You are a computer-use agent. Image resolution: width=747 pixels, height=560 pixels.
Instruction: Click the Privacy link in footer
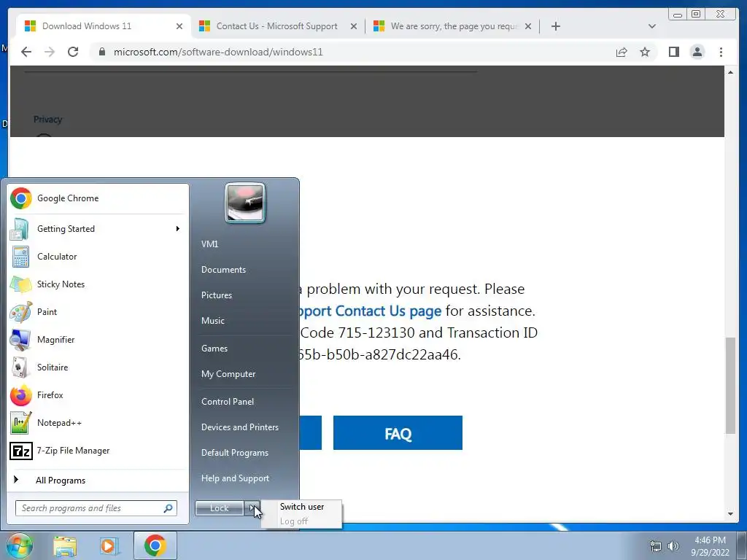click(47, 120)
